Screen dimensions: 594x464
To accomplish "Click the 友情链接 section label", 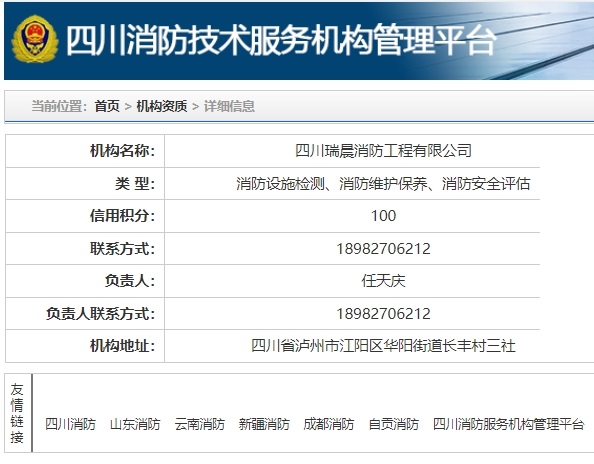I will pos(17,413).
